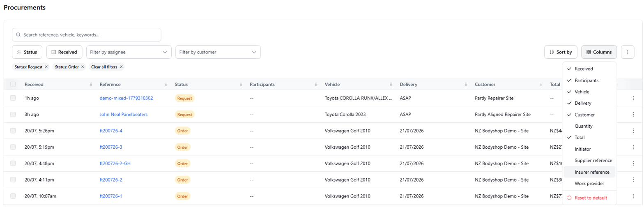Open the ft200726-2 reference link
Image resolution: width=644 pixels, height=207 pixels.
pyautogui.click(x=111, y=180)
